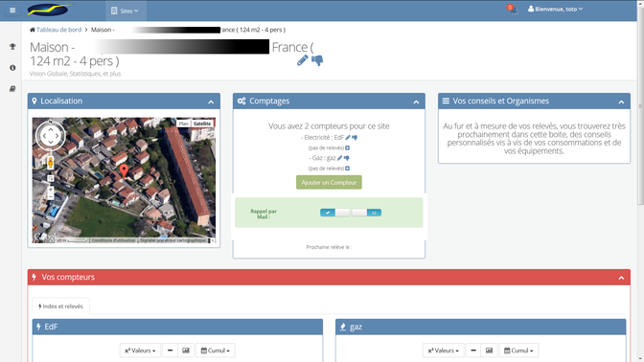Select the Index et relevés tab
644x362 pixels.
[x=60, y=306]
